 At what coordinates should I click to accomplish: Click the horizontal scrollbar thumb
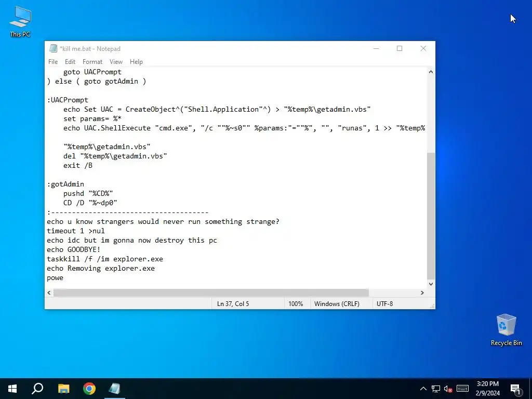211,292
